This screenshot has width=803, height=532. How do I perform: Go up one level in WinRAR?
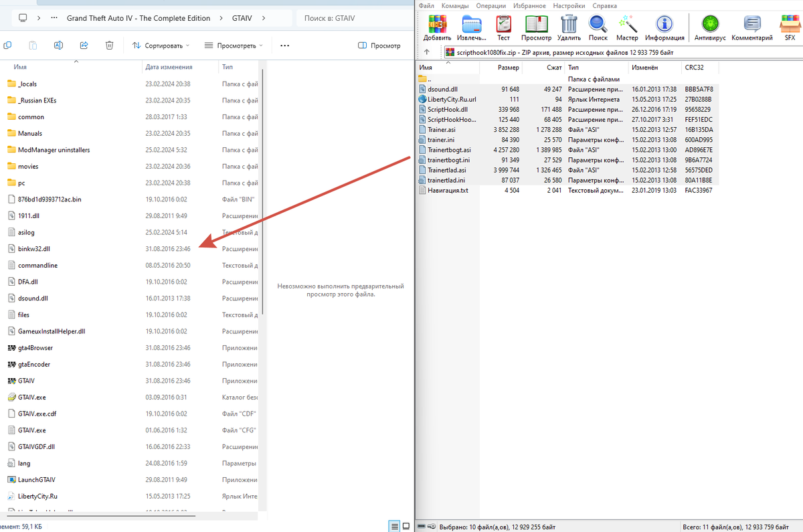coord(427,52)
